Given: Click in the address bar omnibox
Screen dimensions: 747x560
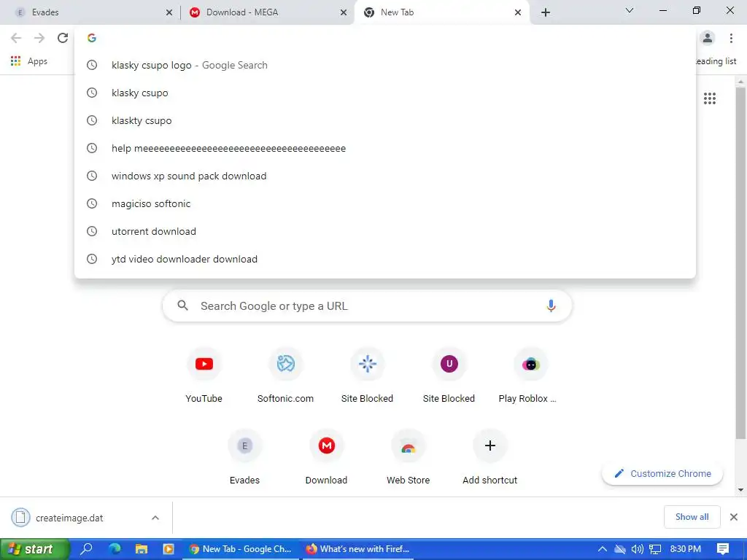Looking at the screenshot, I should (385, 38).
